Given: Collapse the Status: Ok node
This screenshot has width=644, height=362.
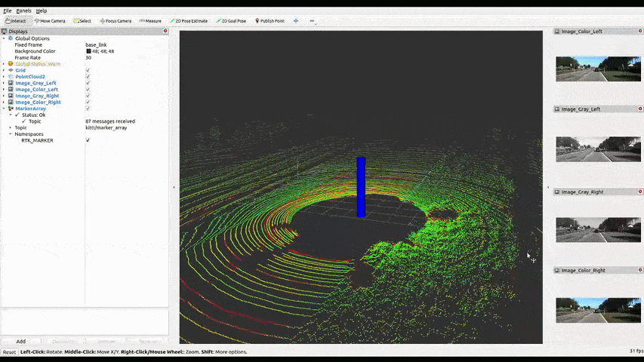Looking at the screenshot, I should 11,115.
